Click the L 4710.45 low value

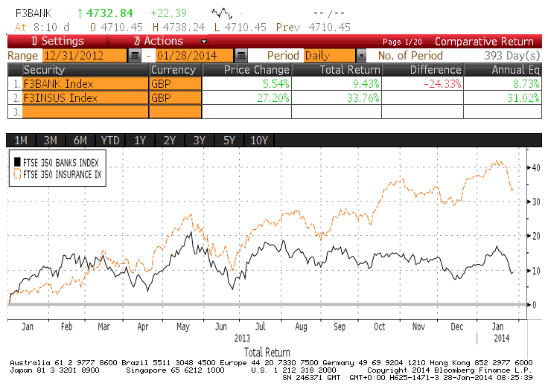240,28
